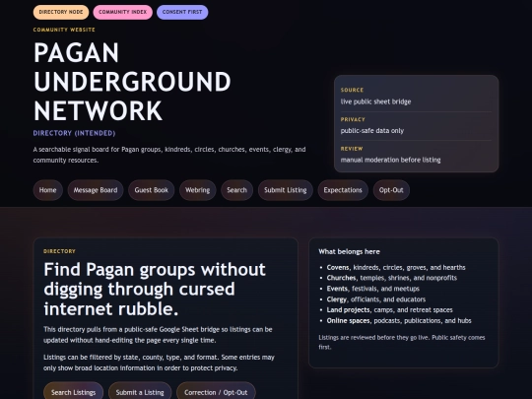
Task: Click the Community Index badge
Action: pyautogui.click(x=123, y=12)
